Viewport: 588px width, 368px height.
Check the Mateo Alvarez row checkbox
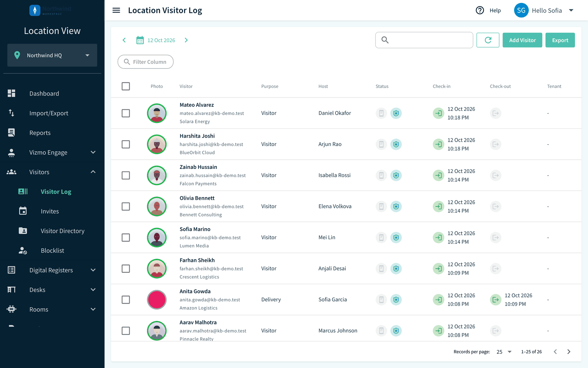pos(126,113)
